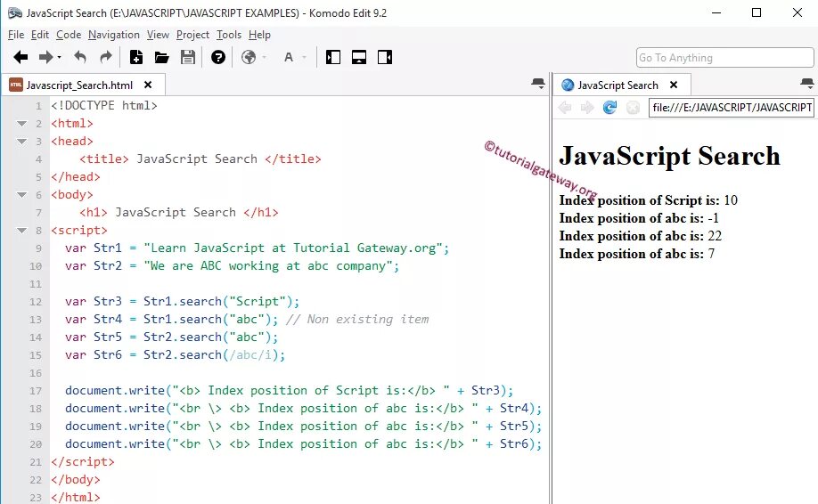Close the JavaScript Search preview tab
Image resolution: width=818 pixels, height=504 pixels.
coord(674,85)
